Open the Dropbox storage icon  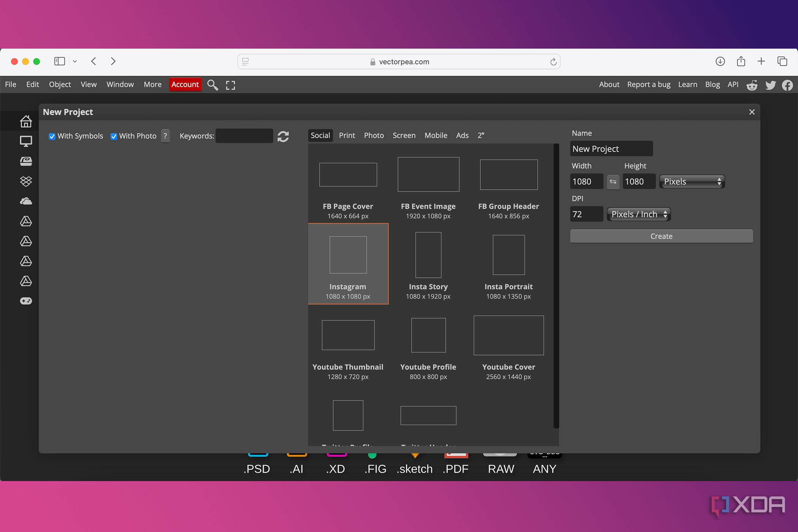click(x=26, y=181)
